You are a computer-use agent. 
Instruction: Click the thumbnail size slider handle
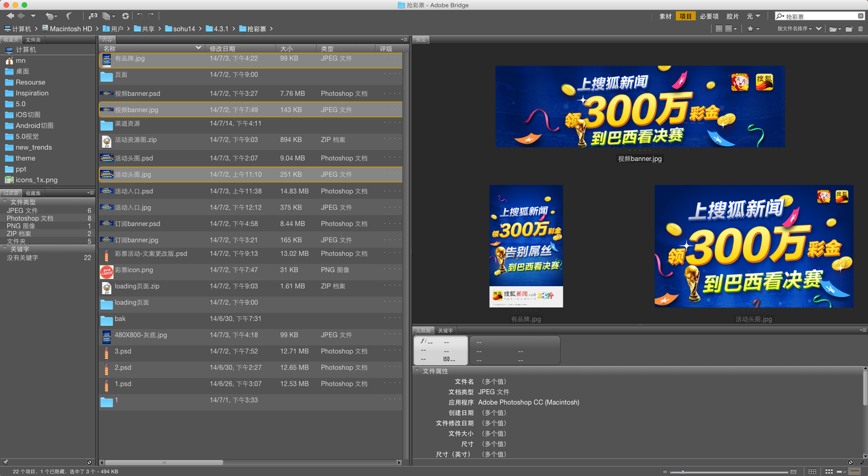(682, 471)
